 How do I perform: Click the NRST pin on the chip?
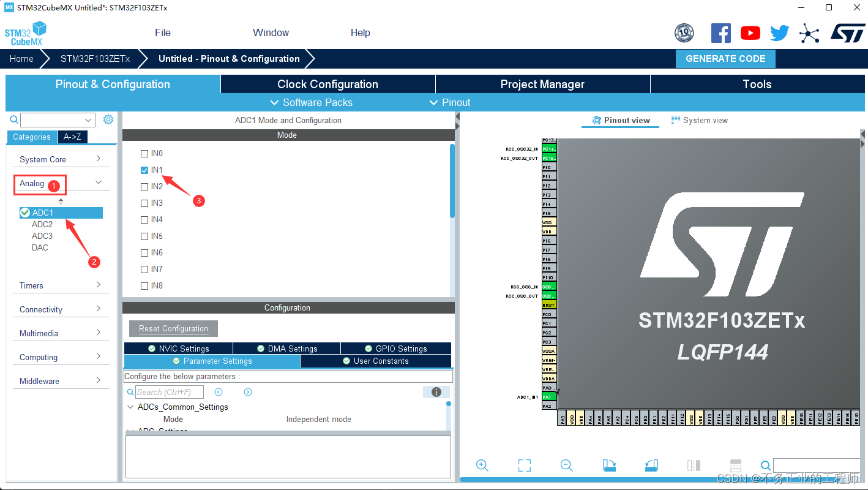click(549, 305)
